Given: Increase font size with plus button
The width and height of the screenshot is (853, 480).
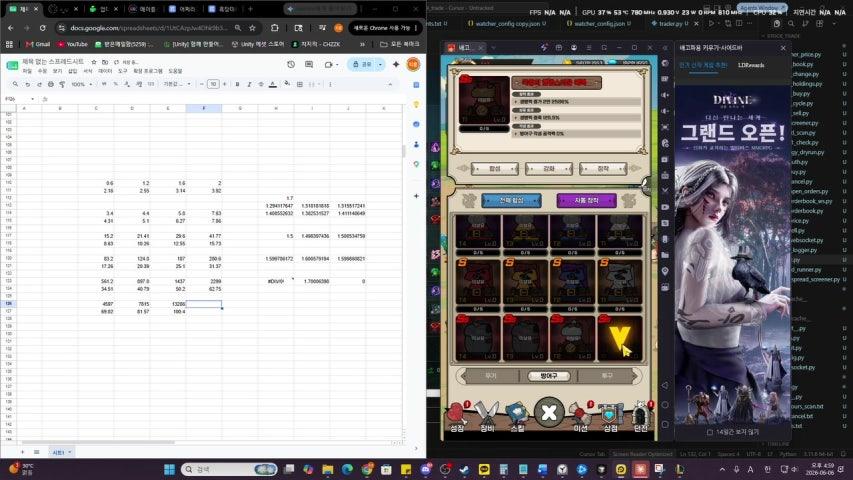Looking at the screenshot, I should [x=225, y=84].
